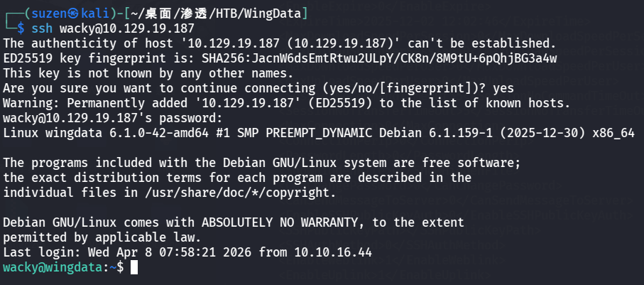Click the wacky@wingdata prompt text
Screen dimensions: 644x285
click(x=53, y=268)
